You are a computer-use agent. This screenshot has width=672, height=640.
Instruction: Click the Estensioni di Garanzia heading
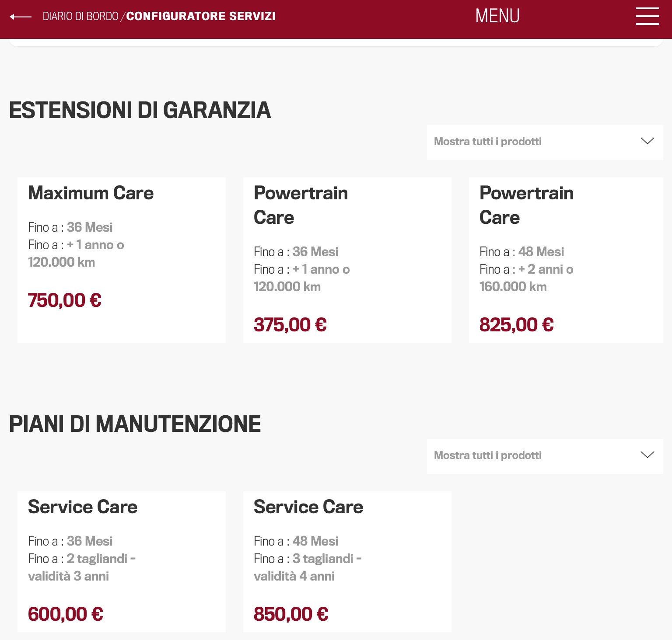140,110
